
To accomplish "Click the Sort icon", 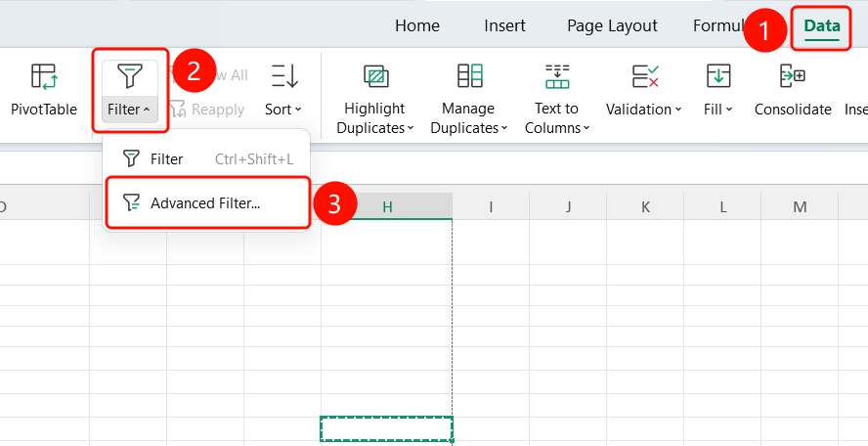I will pyautogui.click(x=285, y=76).
